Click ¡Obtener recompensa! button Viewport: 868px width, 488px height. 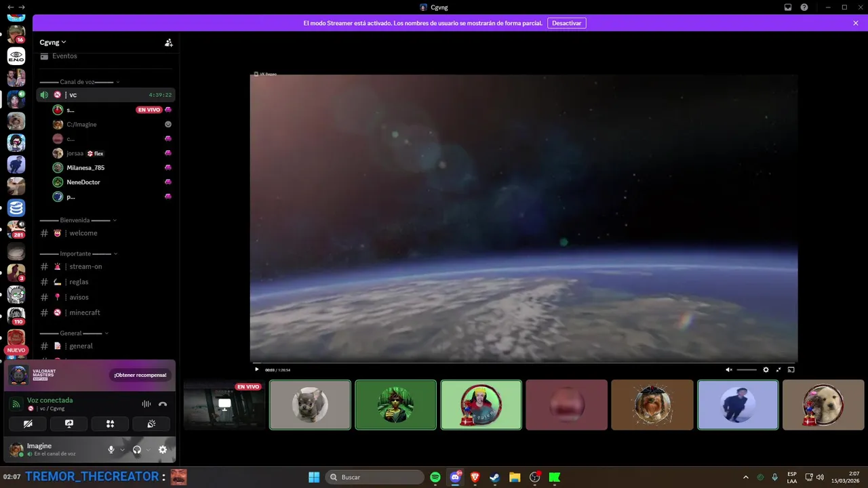click(x=140, y=375)
